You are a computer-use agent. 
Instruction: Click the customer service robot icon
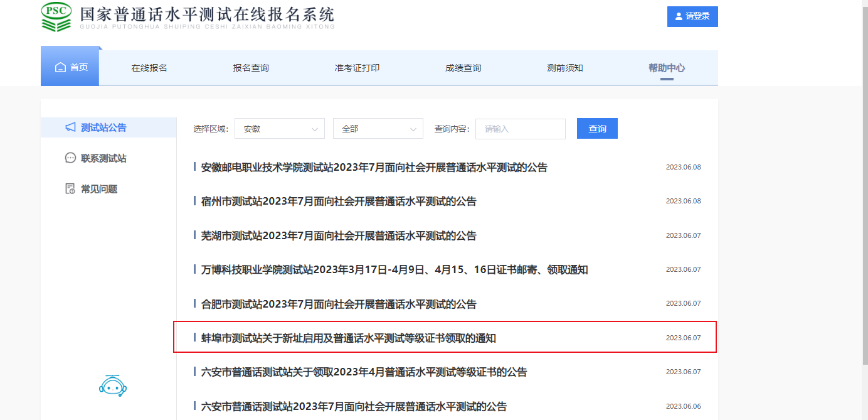point(113,385)
